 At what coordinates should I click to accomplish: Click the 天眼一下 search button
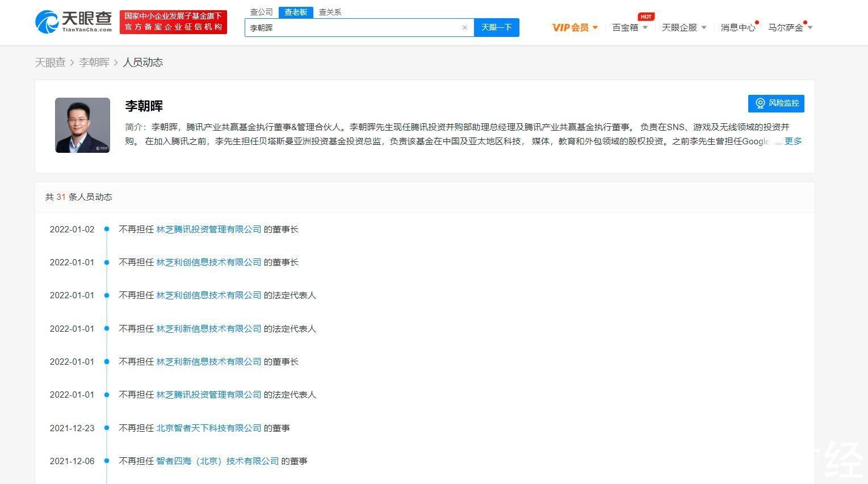pyautogui.click(x=497, y=27)
